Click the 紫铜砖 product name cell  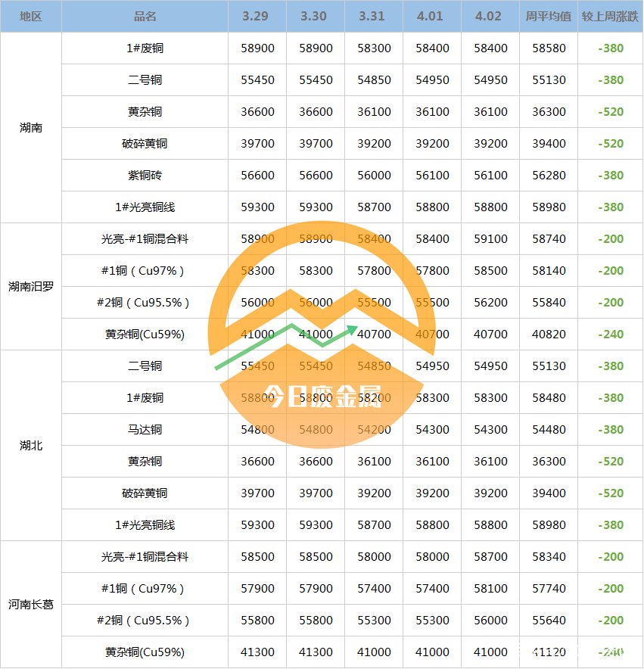point(145,175)
